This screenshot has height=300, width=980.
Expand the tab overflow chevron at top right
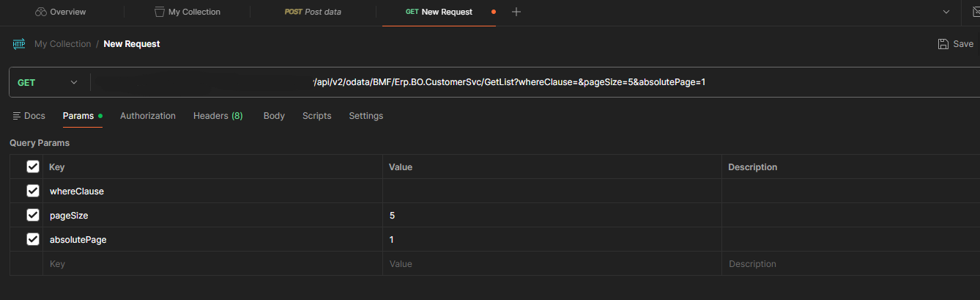tap(946, 12)
